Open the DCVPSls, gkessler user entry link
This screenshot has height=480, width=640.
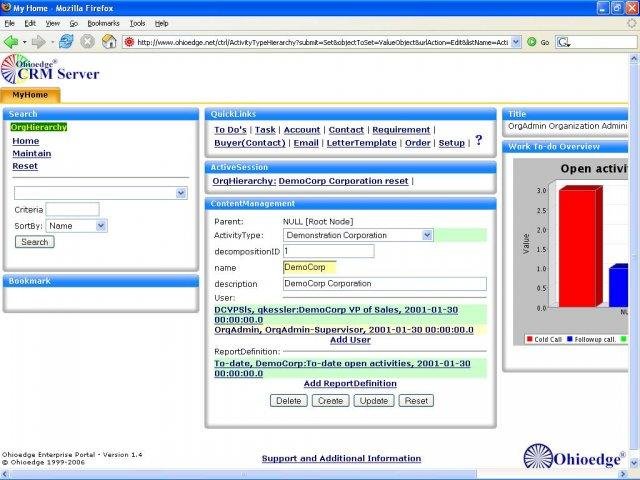coord(336,315)
